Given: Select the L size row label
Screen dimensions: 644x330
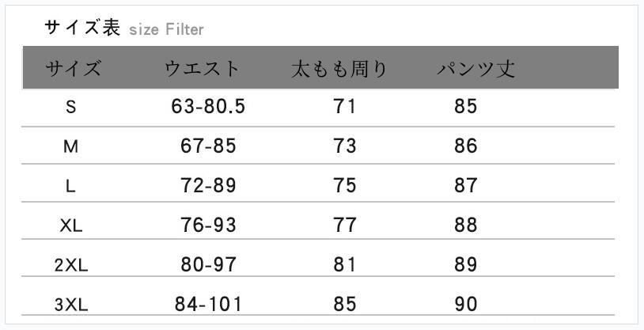Looking at the screenshot, I should tap(71, 186).
